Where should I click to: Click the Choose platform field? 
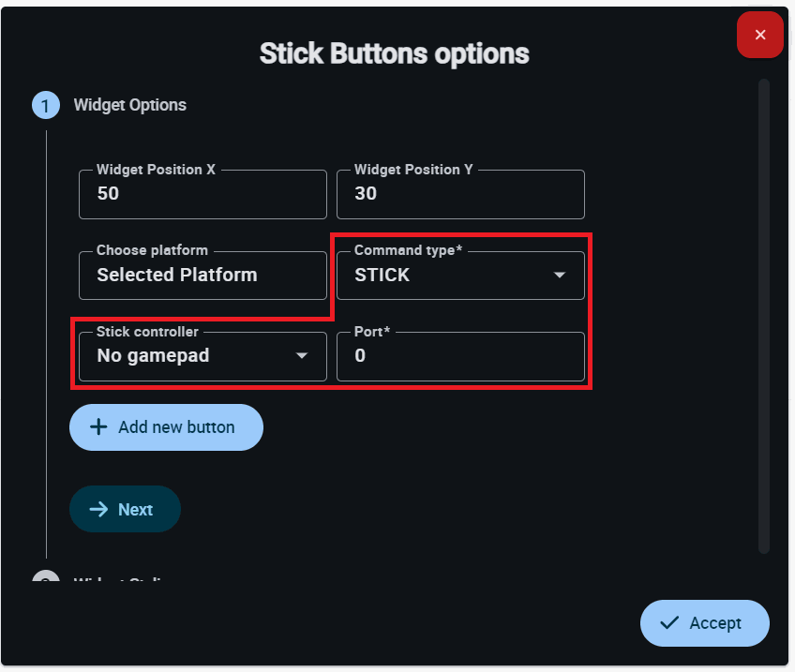[x=202, y=276]
